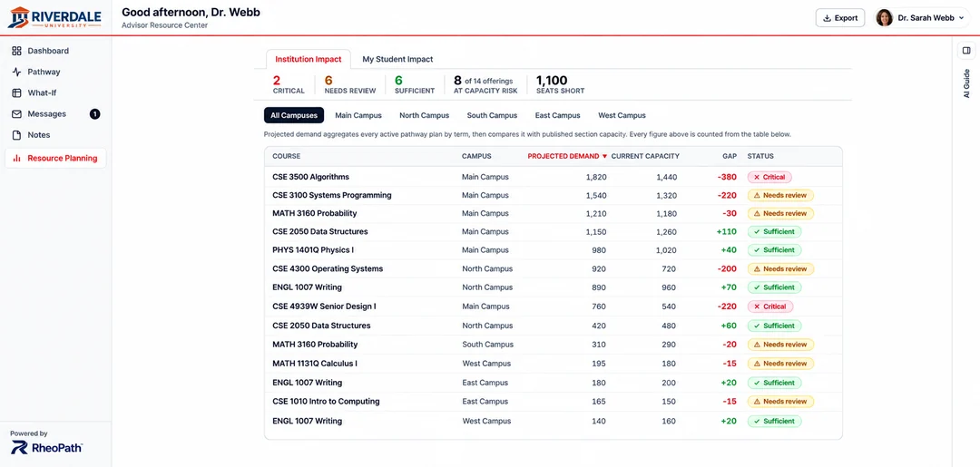Click Needs review badge for CSE 1010 Intro to Computing
Image resolution: width=980 pixels, height=467 pixels.
[780, 402]
